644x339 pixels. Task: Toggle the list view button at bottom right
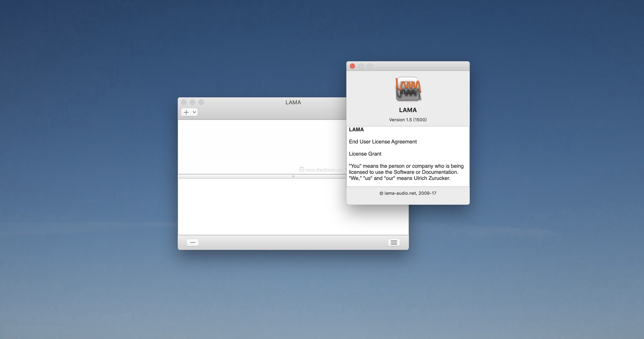tap(394, 243)
